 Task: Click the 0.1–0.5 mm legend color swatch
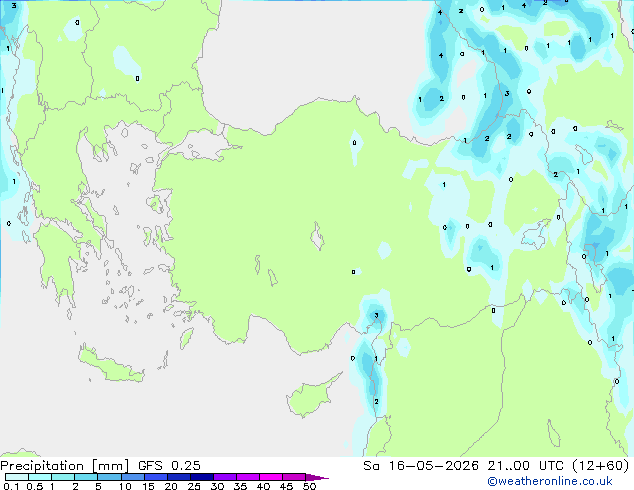coord(17,477)
